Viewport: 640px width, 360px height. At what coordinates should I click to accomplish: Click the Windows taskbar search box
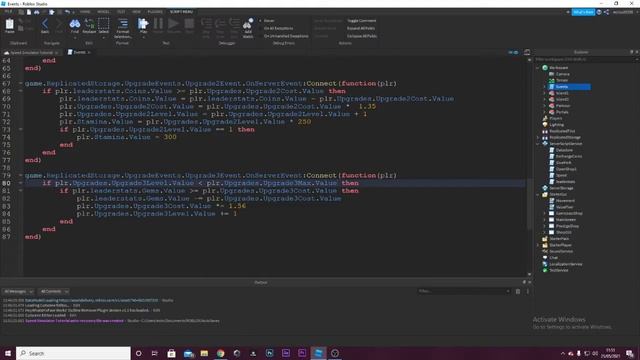(x=73, y=353)
